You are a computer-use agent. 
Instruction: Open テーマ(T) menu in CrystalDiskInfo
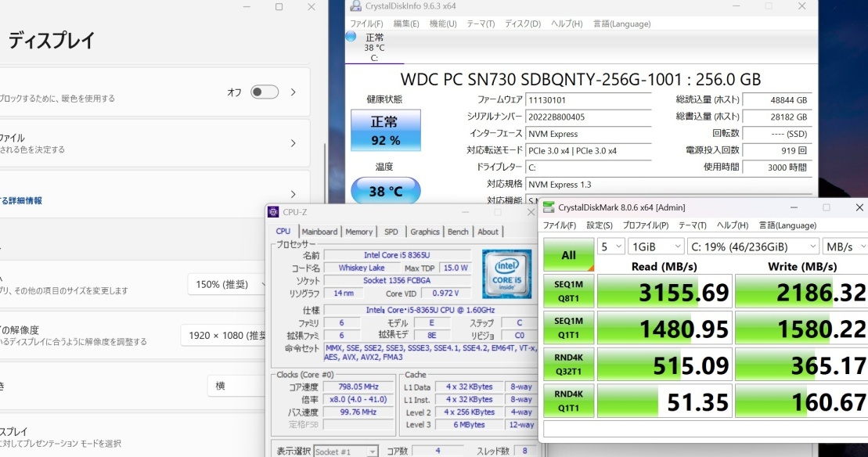coord(481,23)
